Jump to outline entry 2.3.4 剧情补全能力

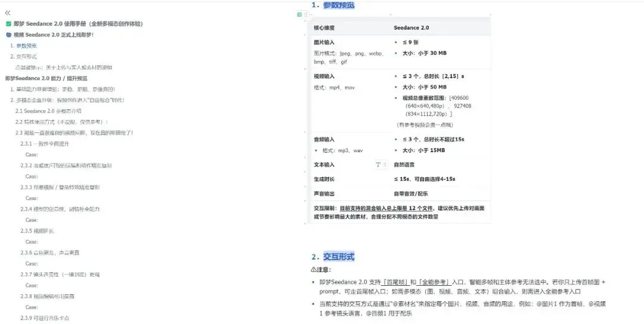pyautogui.click(x=60, y=209)
